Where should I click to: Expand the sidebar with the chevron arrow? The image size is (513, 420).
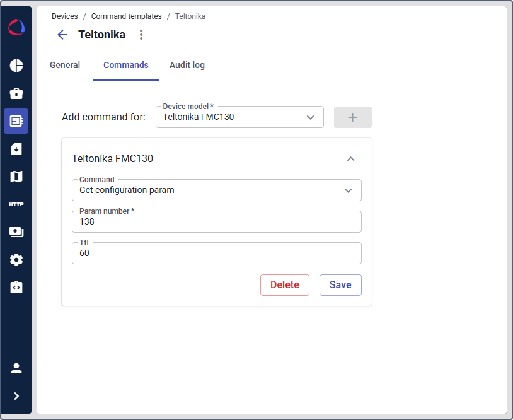(16, 396)
